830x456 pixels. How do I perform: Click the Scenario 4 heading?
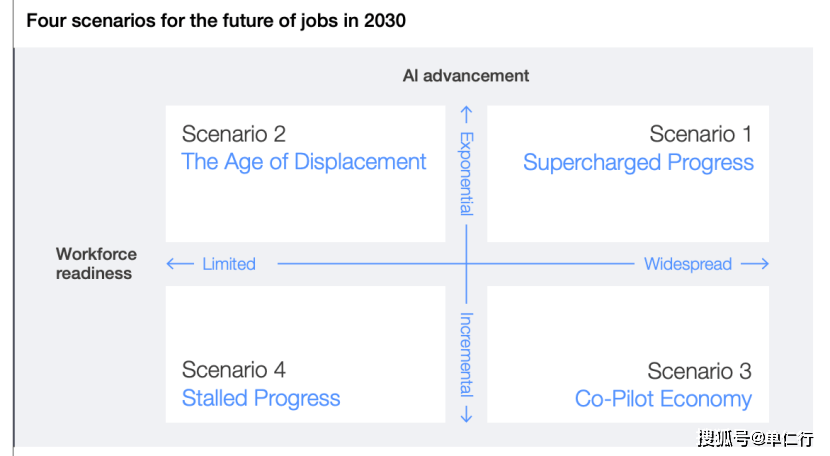coord(234,371)
